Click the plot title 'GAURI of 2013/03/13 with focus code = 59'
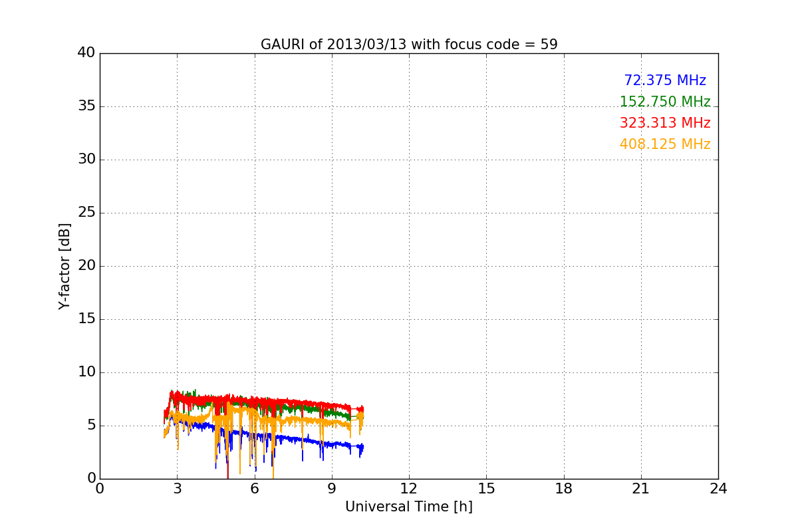This screenshot has height=532, width=798. click(x=409, y=45)
